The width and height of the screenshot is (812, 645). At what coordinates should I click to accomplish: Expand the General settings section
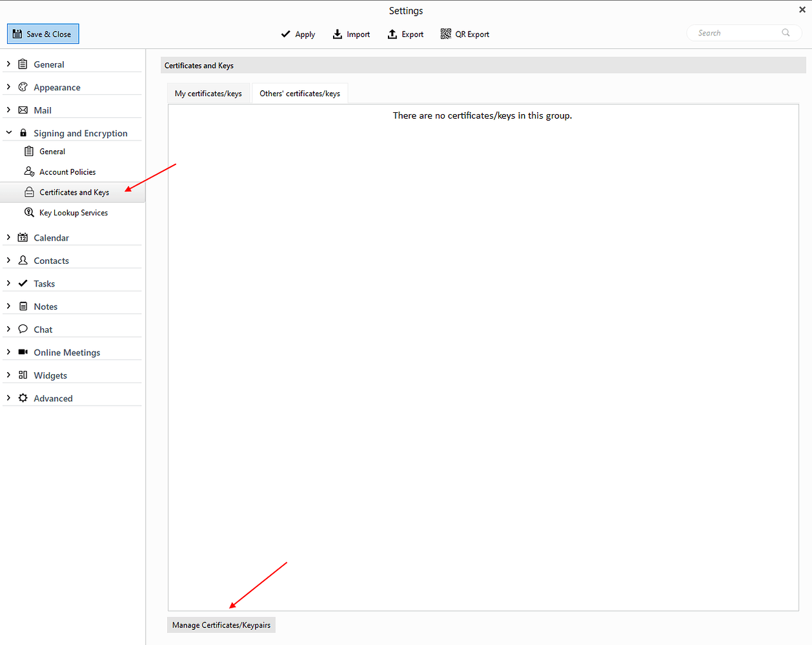(8, 64)
